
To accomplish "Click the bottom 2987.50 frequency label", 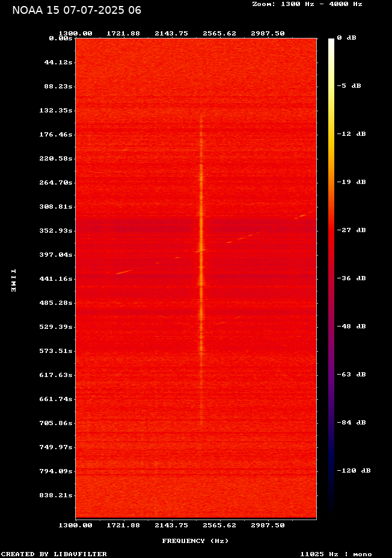I will [x=268, y=525].
